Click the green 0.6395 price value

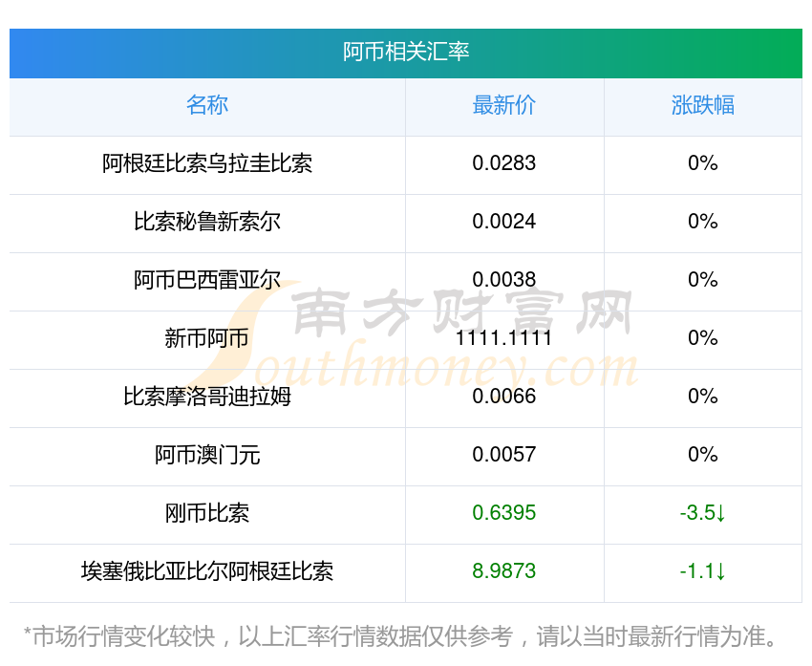[504, 513]
